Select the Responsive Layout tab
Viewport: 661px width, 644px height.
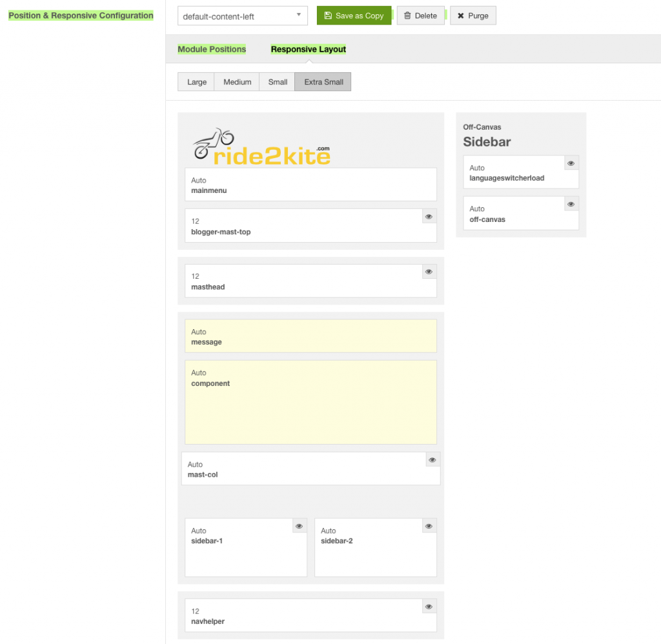point(308,49)
